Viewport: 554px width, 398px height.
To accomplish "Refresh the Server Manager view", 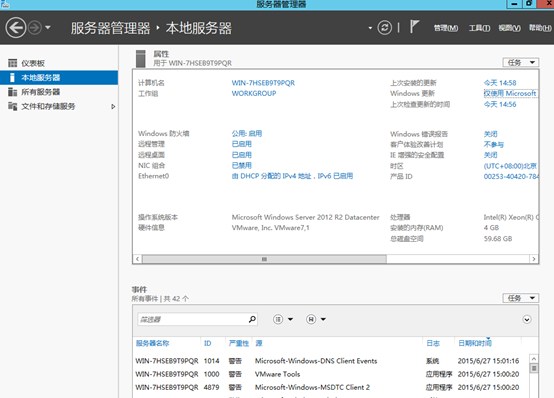I will pyautogui.click(x=384, y=28).
